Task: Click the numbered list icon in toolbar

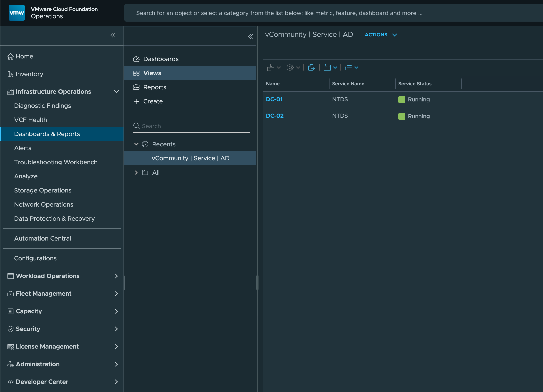Action: 348,67
